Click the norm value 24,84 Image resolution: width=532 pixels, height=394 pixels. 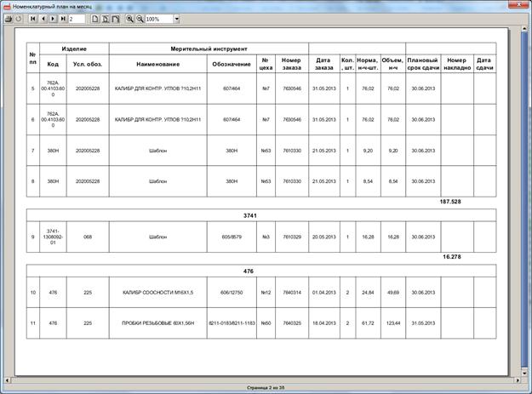click(368, 292)
